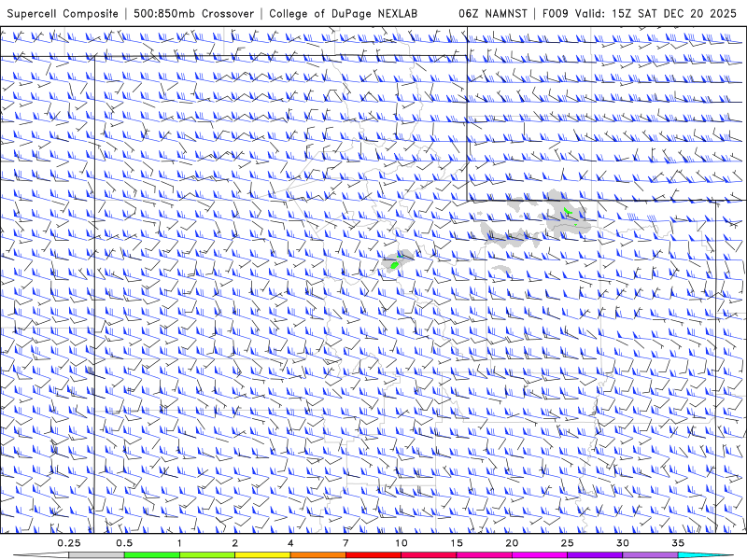Image resolution: width=747 pixels, height=560 pixels.
Task: Click the magenta 20–25 color bar segment
Action: (x=540, y=555)
